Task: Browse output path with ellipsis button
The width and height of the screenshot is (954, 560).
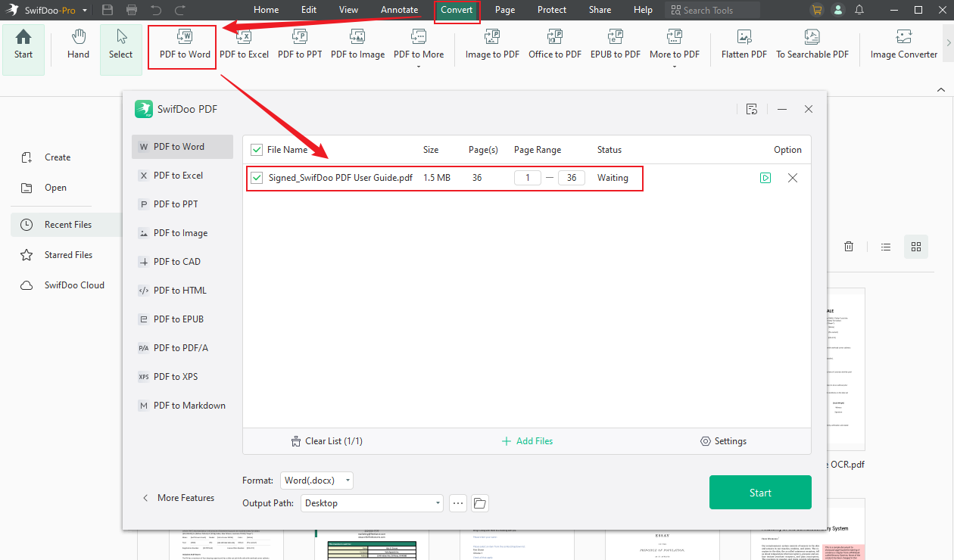Action: point(457,503)
